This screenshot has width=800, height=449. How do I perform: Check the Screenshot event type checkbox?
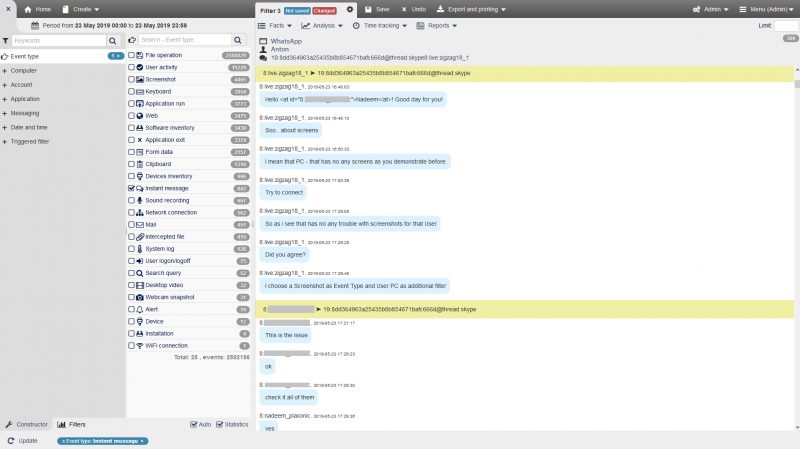131,79
